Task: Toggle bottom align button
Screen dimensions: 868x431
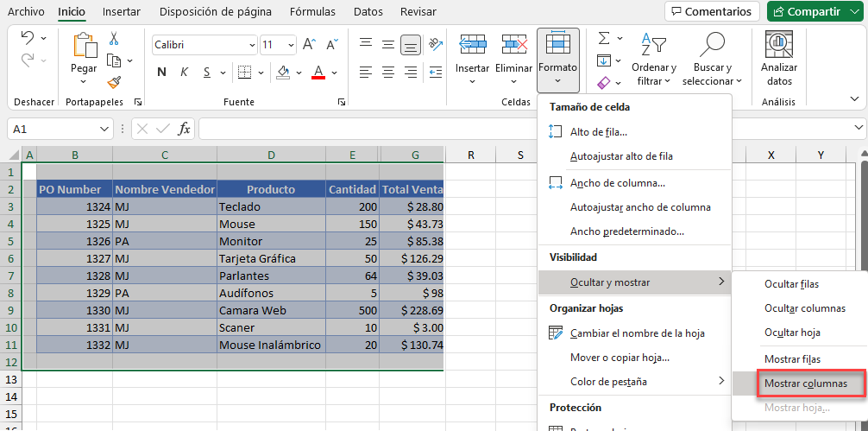Action: pos(410,45)
